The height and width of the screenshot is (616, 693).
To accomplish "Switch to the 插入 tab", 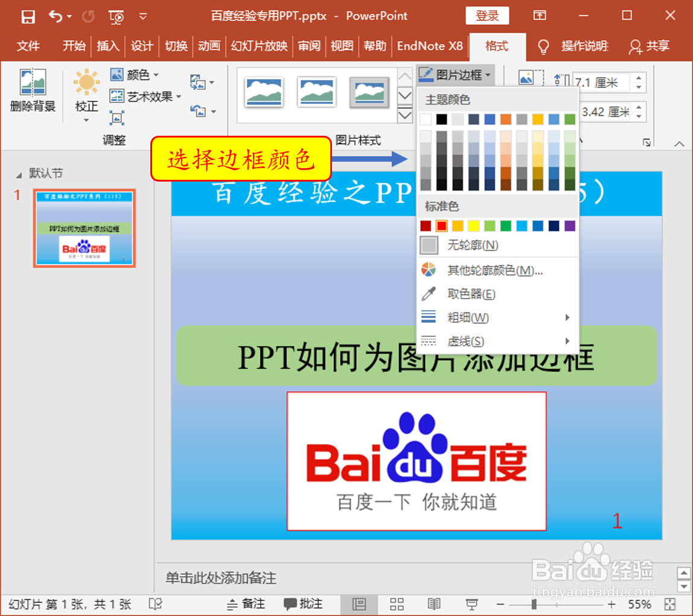I will click(108, 46).
